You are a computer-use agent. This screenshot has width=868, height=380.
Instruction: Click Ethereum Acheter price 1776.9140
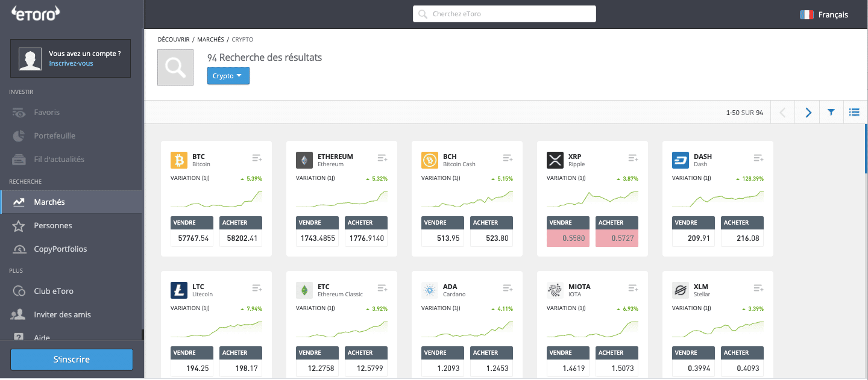[x=366, y=238]
